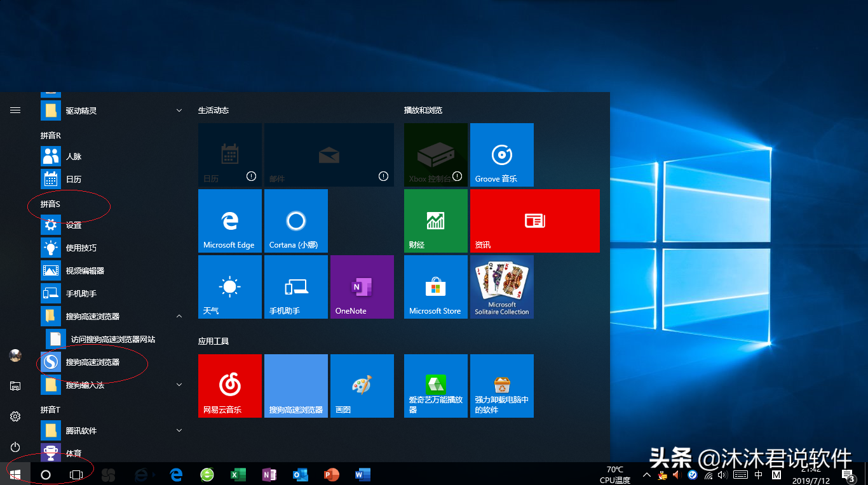Viewport: 868px width, 485px height.
Task: Open the Action Center notifications icon
Action: (848, 475)
